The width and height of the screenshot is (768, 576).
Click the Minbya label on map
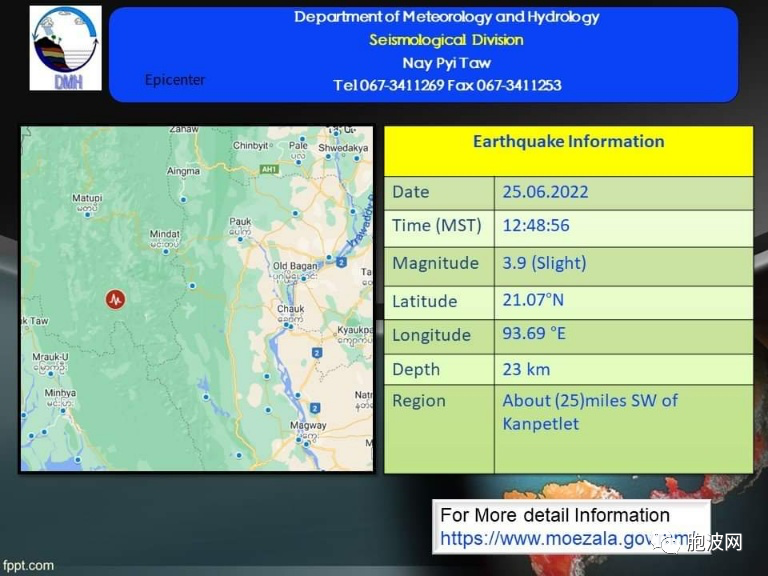(60, 393)
